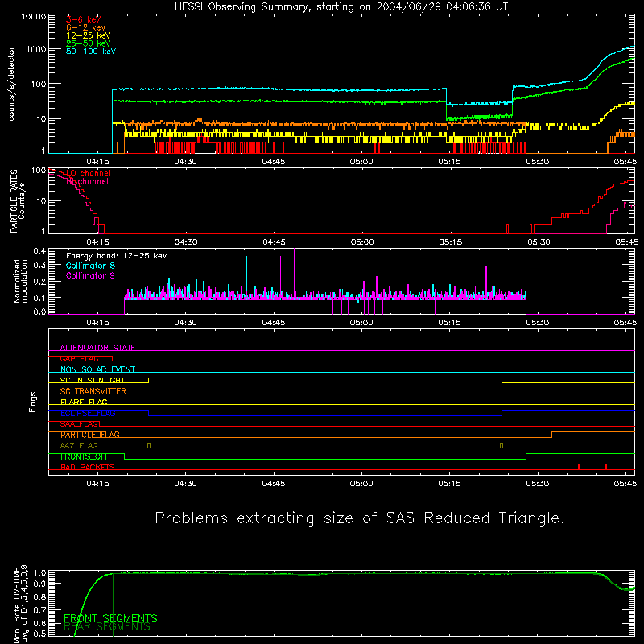Click 04:15 tick label under count-rate plot
This screenshot has width=644, height=644.
coord(97,162)
